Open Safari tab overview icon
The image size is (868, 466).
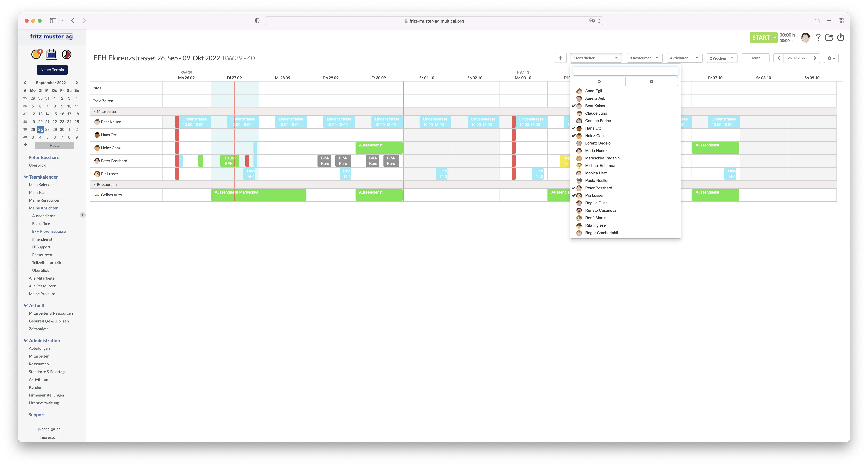[x=841, y=20]
